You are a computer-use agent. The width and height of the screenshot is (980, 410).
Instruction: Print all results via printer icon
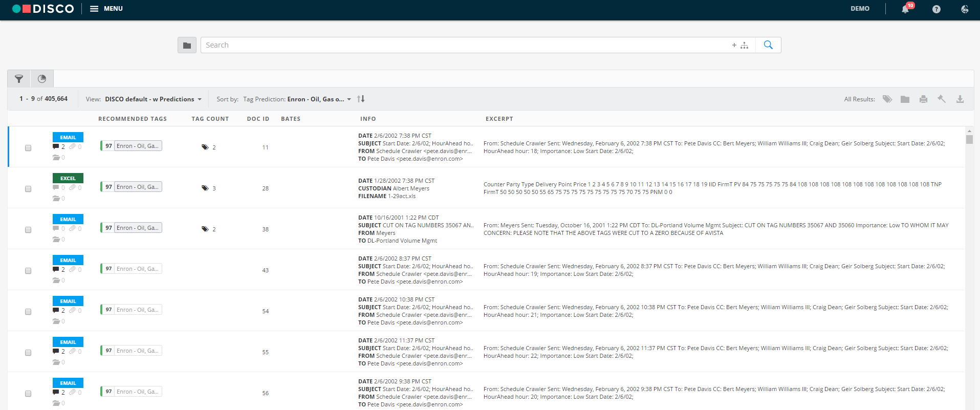[923, 99]
